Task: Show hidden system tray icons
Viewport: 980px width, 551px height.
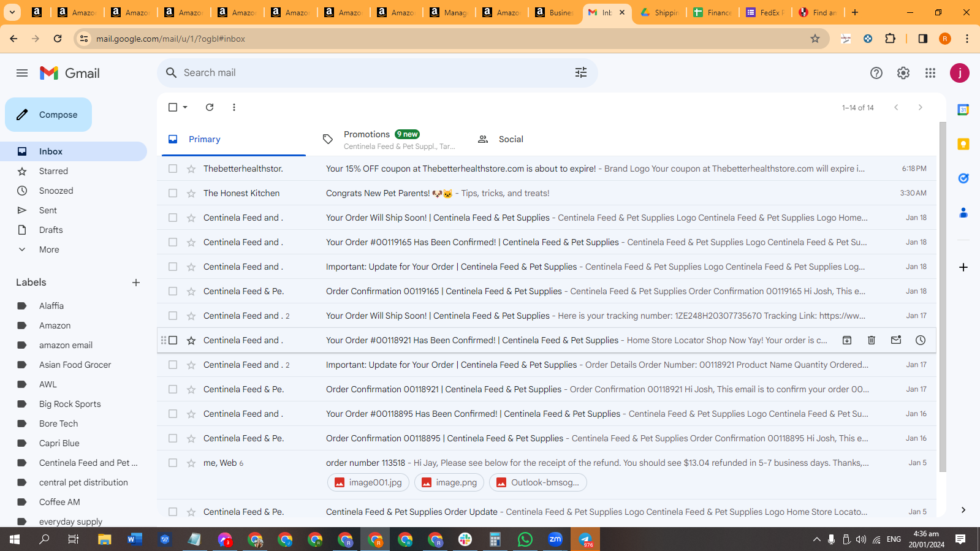Action: click(816, 539)
